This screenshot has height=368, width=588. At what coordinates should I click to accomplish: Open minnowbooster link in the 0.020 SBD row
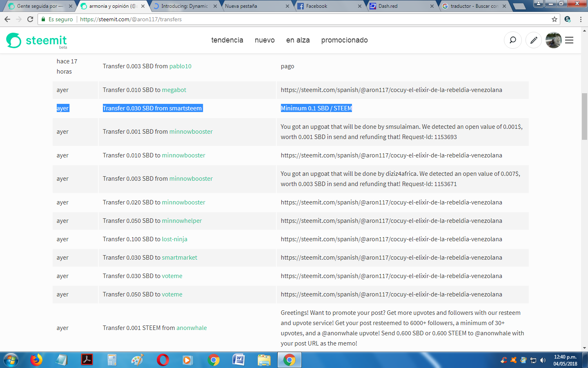[x=184, y=202]
